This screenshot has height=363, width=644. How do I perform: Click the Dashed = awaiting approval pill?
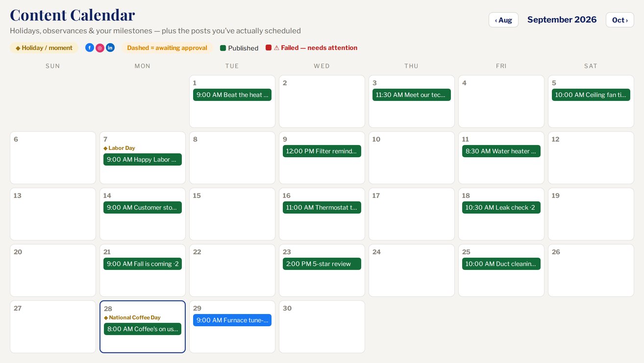[x=168, y=48]
